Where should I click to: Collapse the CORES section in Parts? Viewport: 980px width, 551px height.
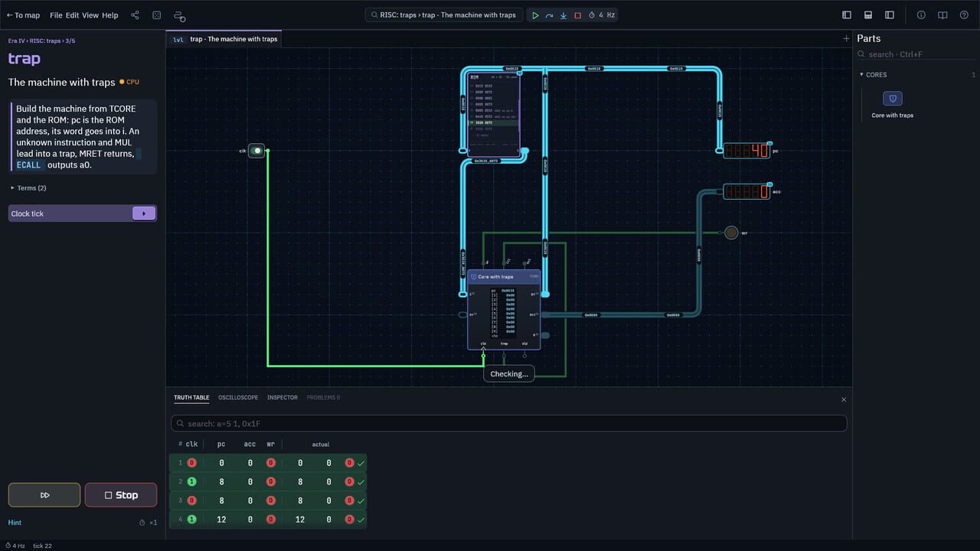click(876, 75)
